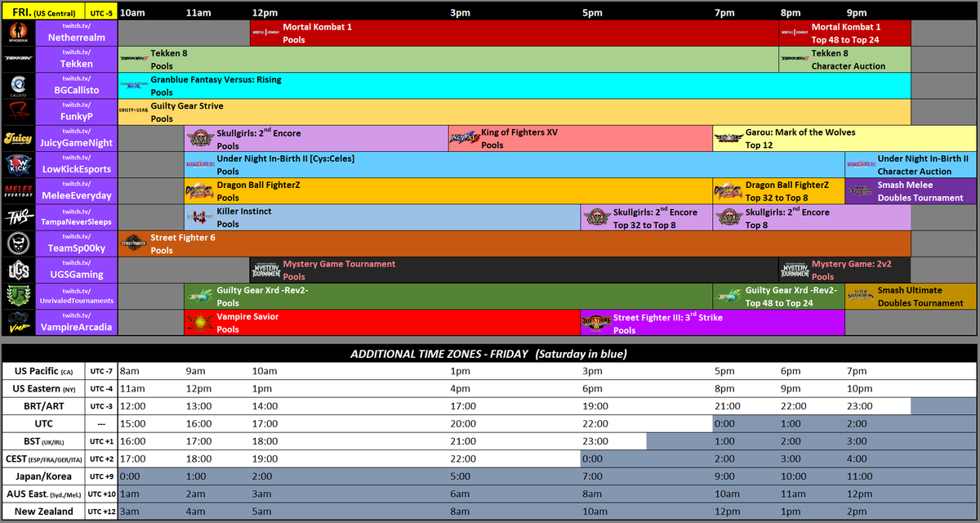Click the TNS channel logo
The width and height of the screenshot is (980, 523).
point(19,217)
